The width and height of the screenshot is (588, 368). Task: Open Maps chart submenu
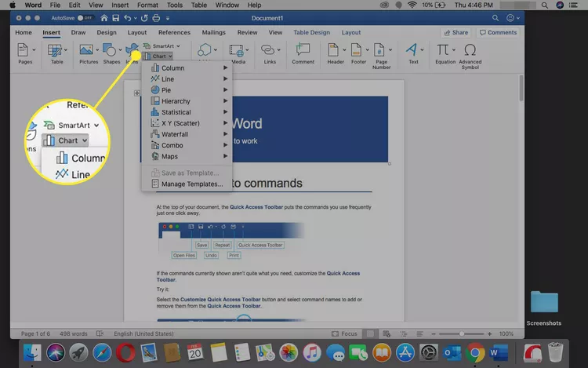tap(187, 156)
